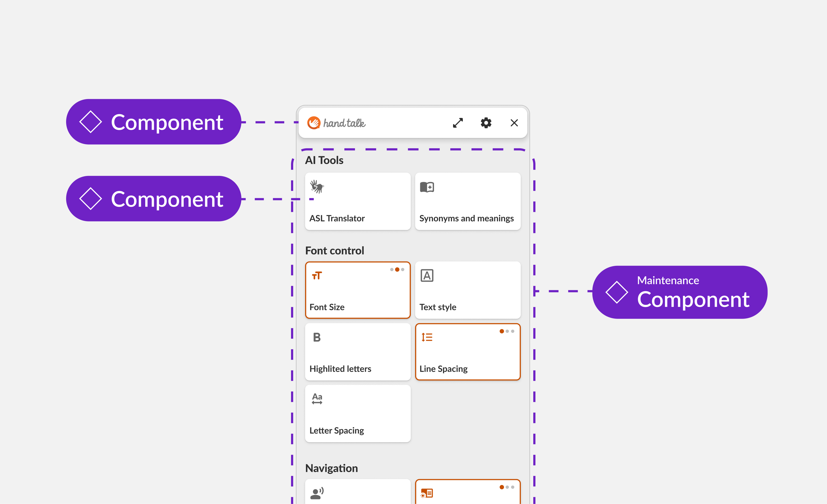827x504 pixels.
Task: Expand the Hand Talk panel with the arrows icon
Action: (x=458, y=123)
